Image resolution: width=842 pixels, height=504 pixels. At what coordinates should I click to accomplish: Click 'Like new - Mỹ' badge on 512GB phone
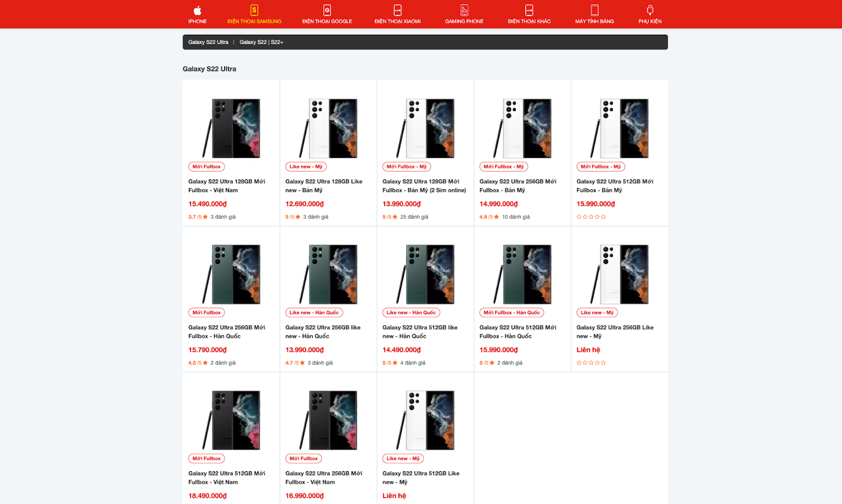(403, 459)
